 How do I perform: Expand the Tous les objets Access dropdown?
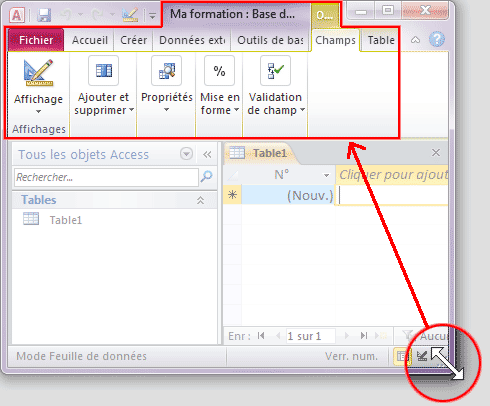point(186,154)
